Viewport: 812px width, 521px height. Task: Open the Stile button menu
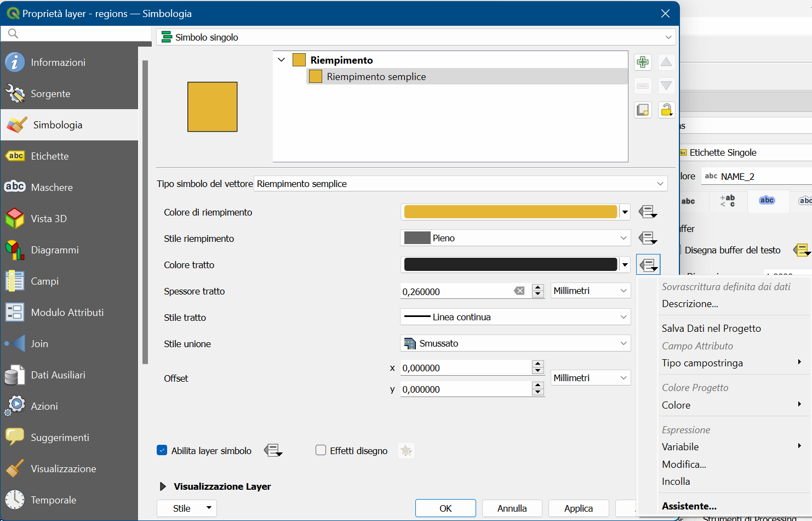click(x=187, y=508)
